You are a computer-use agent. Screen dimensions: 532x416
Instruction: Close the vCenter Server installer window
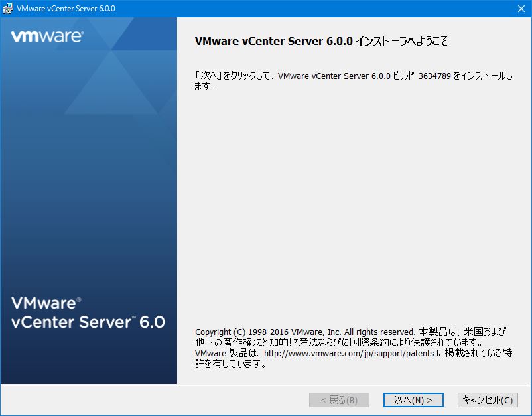coord(521,9)
